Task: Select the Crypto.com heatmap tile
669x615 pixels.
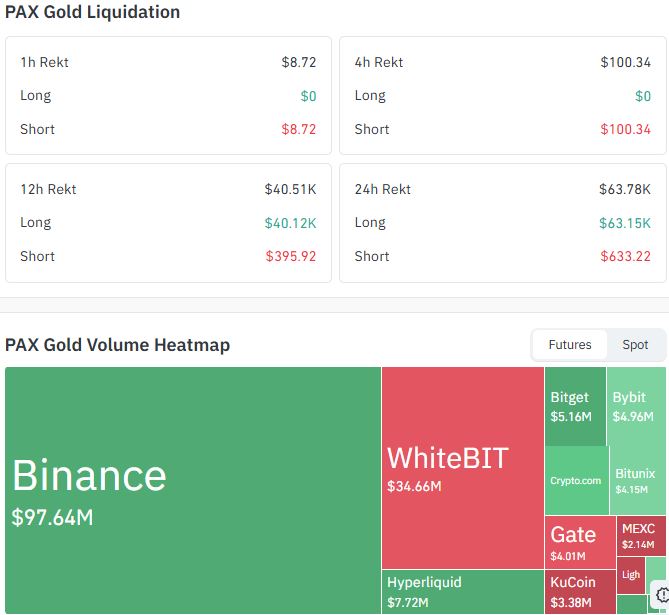Action: pos(577,480)
